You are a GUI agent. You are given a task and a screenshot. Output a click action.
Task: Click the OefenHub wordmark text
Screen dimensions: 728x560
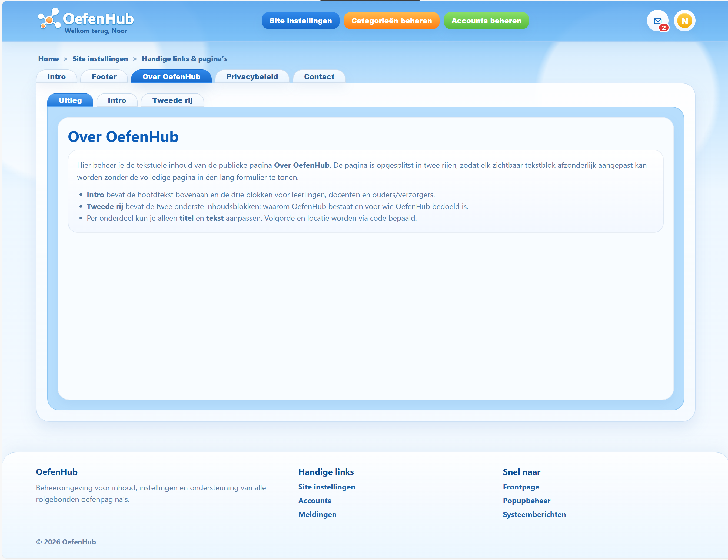click(98, 19)
